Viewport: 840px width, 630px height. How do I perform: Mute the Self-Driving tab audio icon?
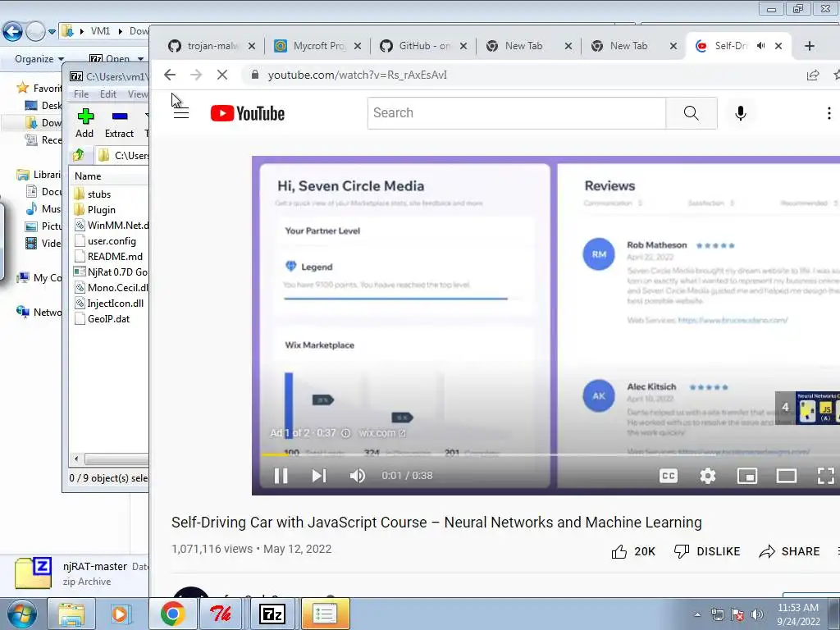(x=760, y=46)
